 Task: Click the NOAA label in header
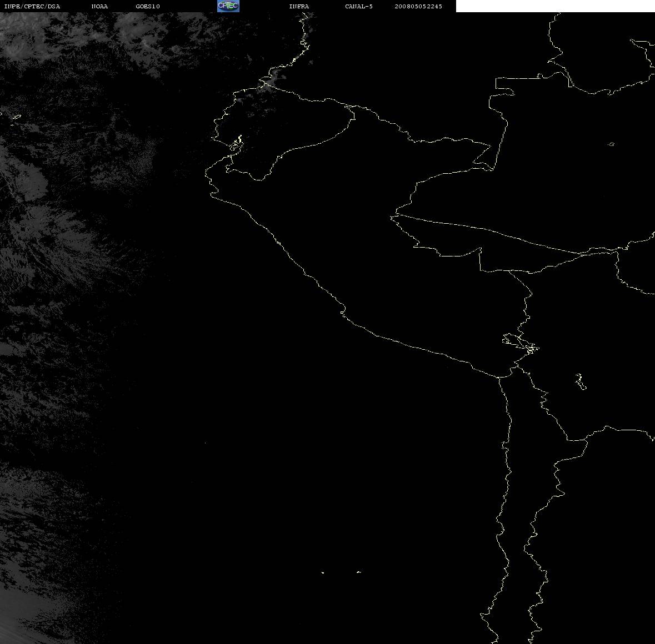coord(100,6)
